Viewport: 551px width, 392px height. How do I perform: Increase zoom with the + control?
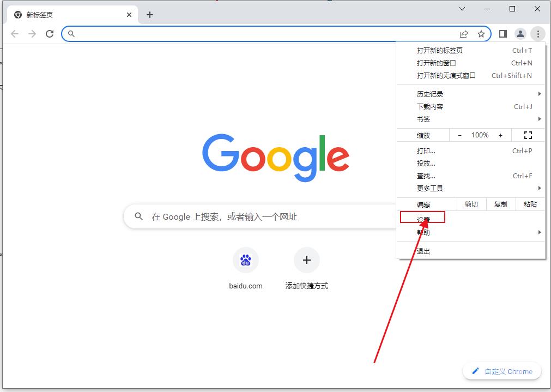coord(501,135)
